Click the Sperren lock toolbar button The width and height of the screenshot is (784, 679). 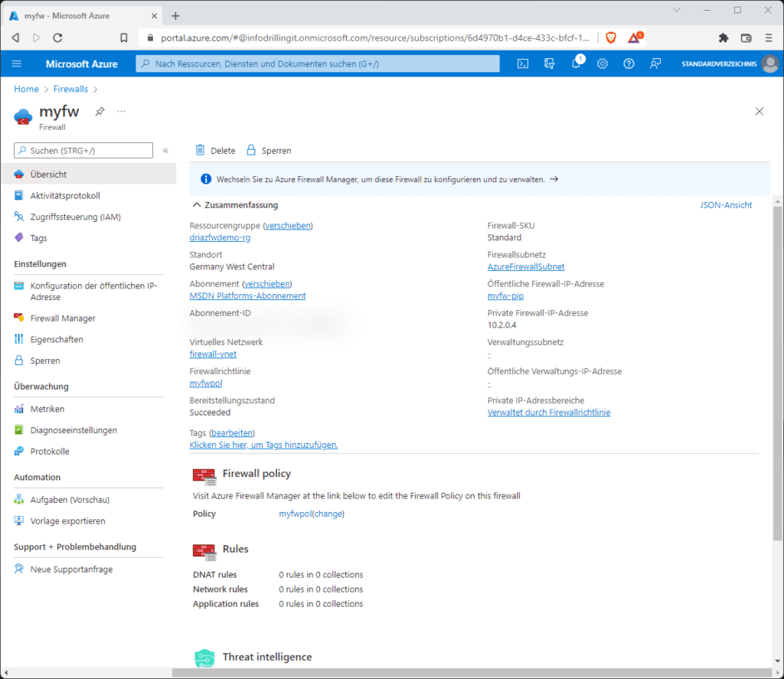pyautogui.click(x=269, y=151)
